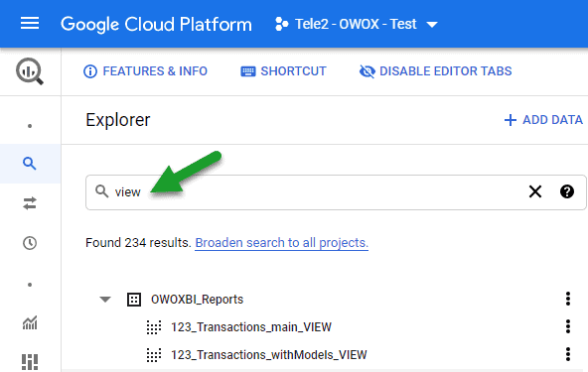Open the SHORTCUT keyboard reference
This screenshot has height=372, width=588.
coord(283,71)
